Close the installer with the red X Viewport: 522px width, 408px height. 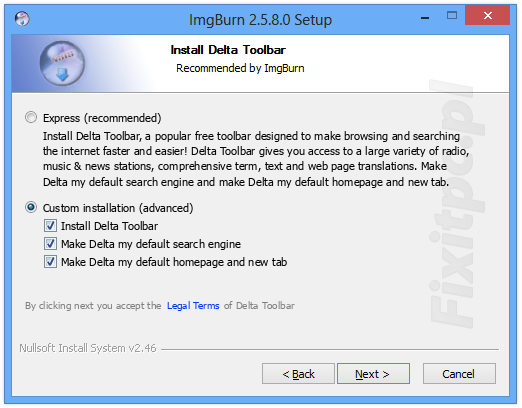(487, 16)
